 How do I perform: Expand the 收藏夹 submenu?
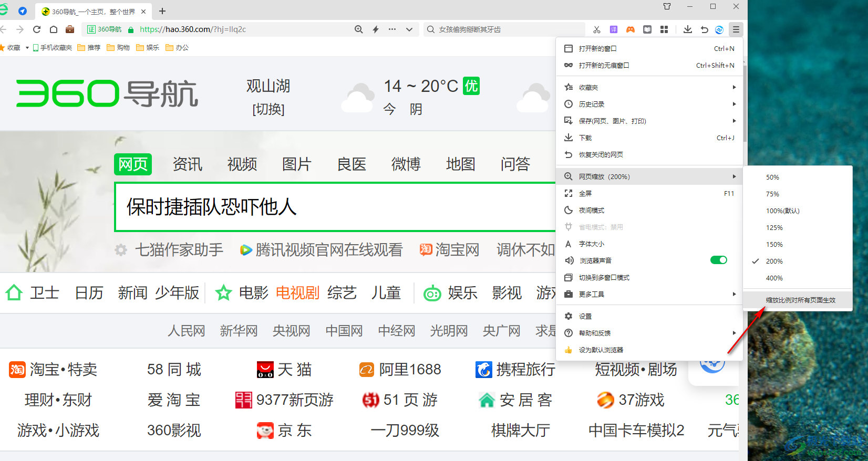click(x=649, y=88)
